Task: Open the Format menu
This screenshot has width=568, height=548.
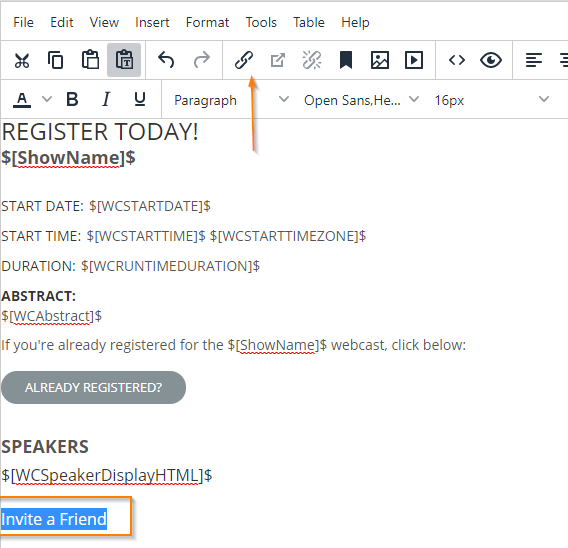Action: pos(207,22)
